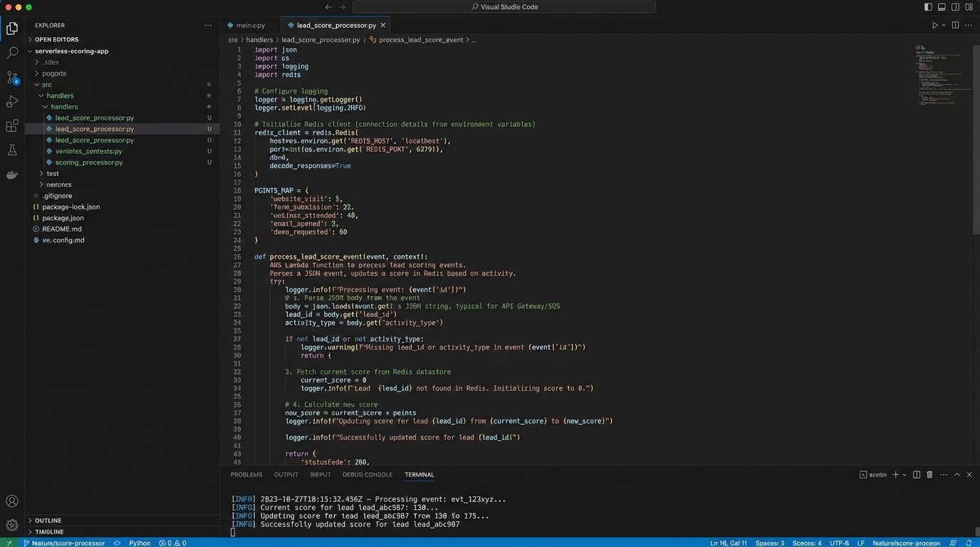
Task: Collapse the src folder
Action: (47, 85)
